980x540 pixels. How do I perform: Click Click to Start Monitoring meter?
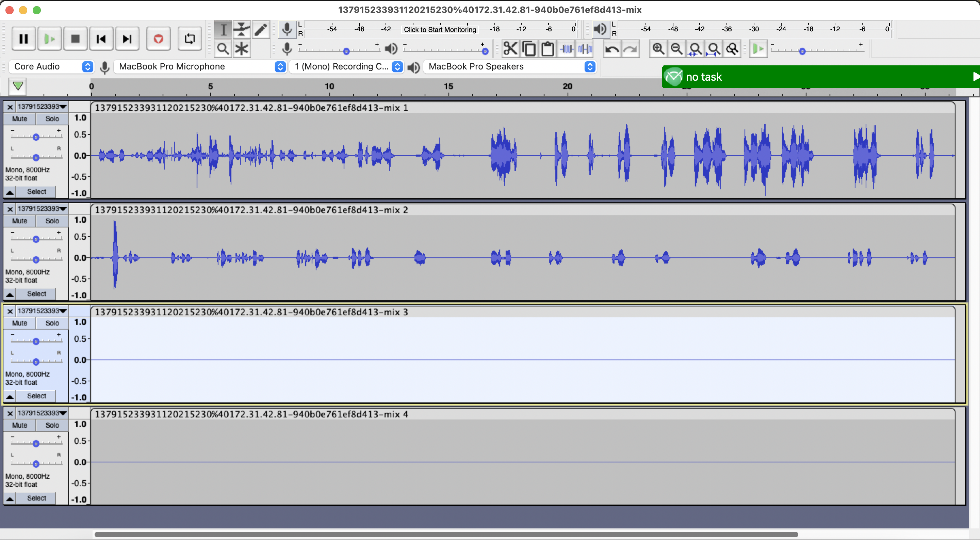(x=439, y=29)
